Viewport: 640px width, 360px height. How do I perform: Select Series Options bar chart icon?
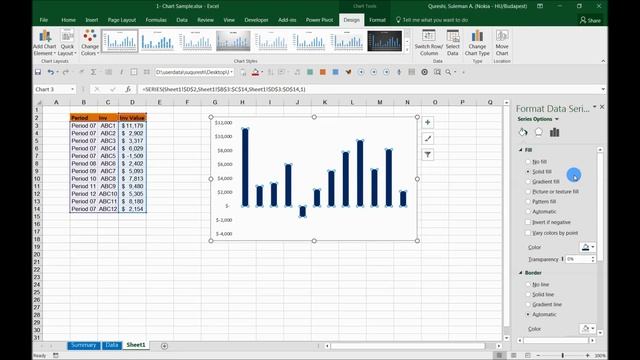pos(554,132)
